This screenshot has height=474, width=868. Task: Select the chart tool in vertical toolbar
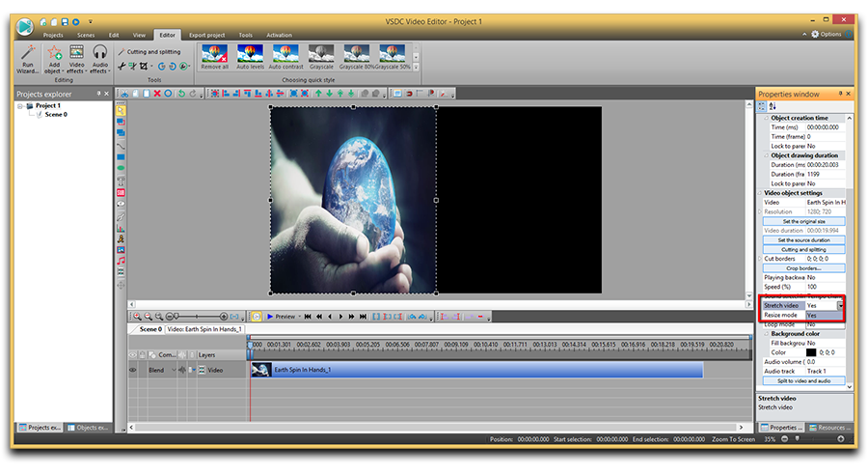121,228
